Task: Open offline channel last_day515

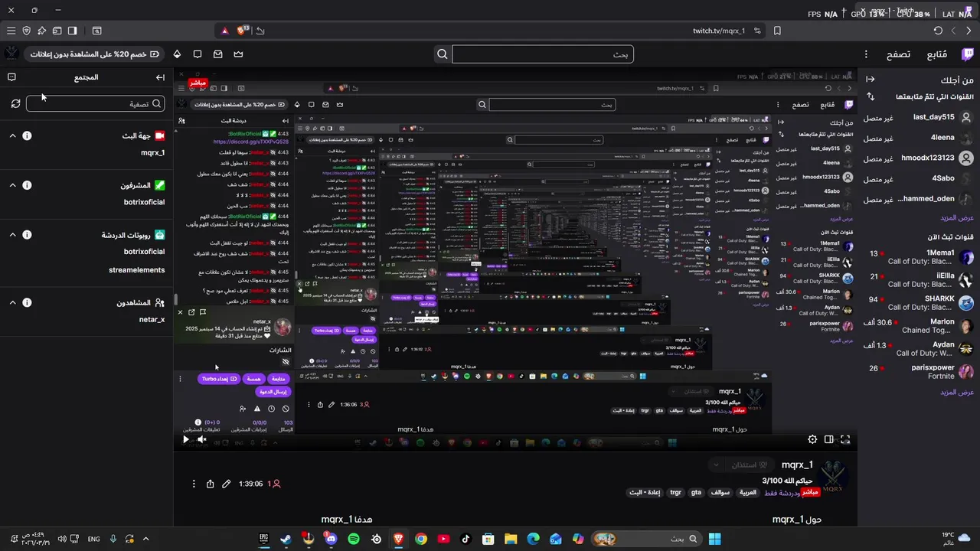Action: click(920, 117)
